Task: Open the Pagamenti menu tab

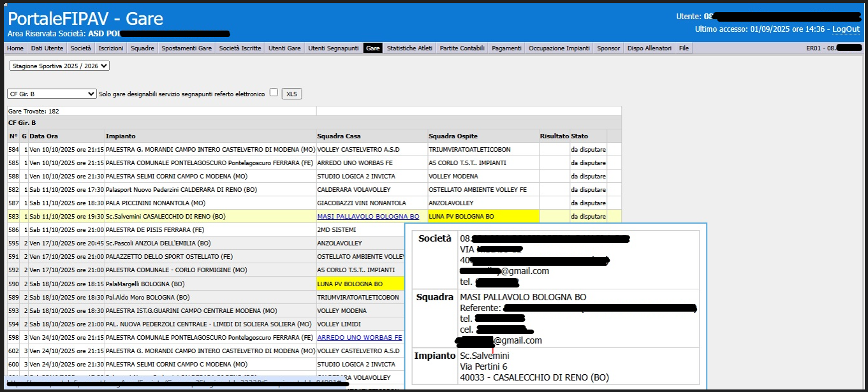Action: coord(506,48)
